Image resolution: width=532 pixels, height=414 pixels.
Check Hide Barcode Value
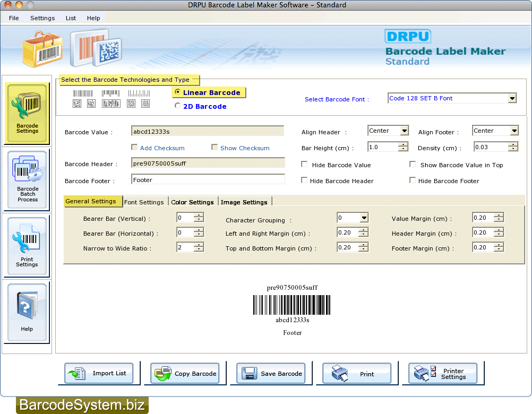pyautogui.click(x=304, y=165)
